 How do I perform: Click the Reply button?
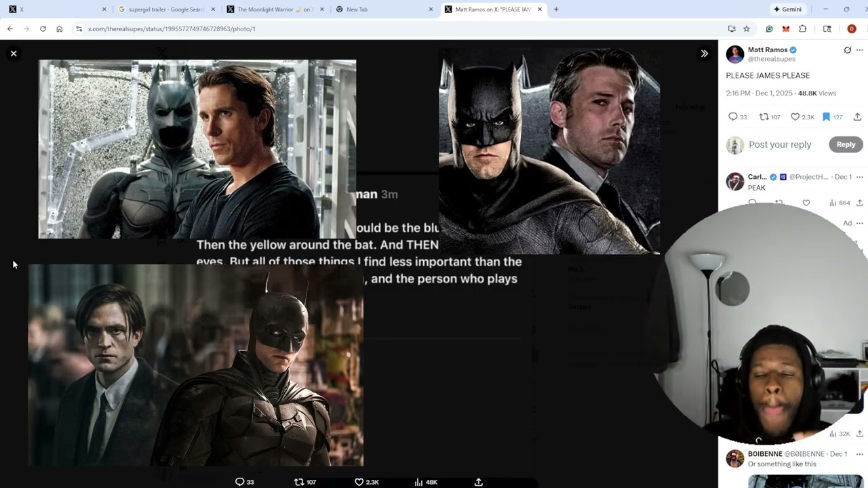coord(846,144)
